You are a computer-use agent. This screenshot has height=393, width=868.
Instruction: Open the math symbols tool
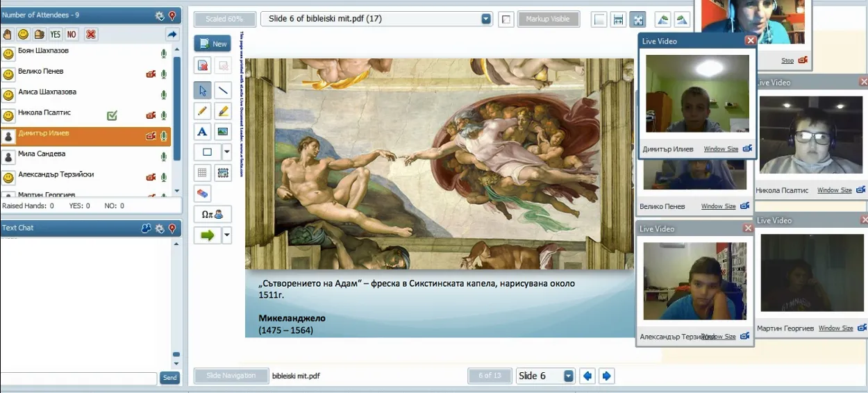point(212,215)
